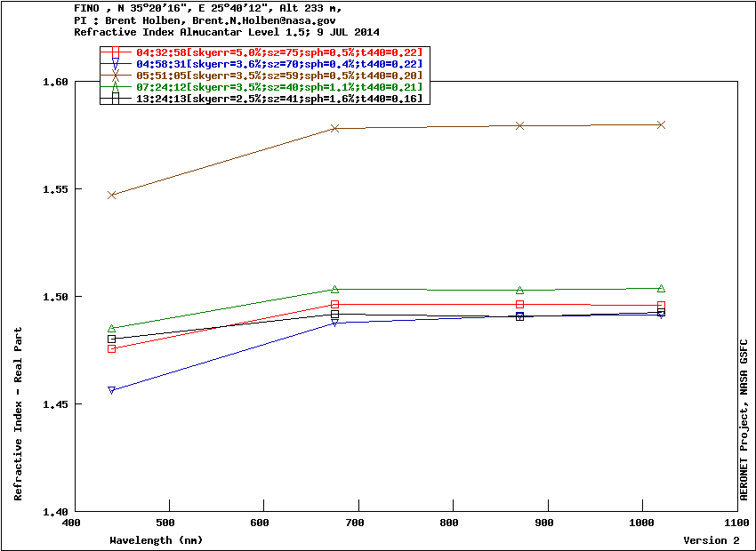This screenshot has width=756, height=551.
Task: Click the red square data point at 440 nm
Action: (111, 348)
